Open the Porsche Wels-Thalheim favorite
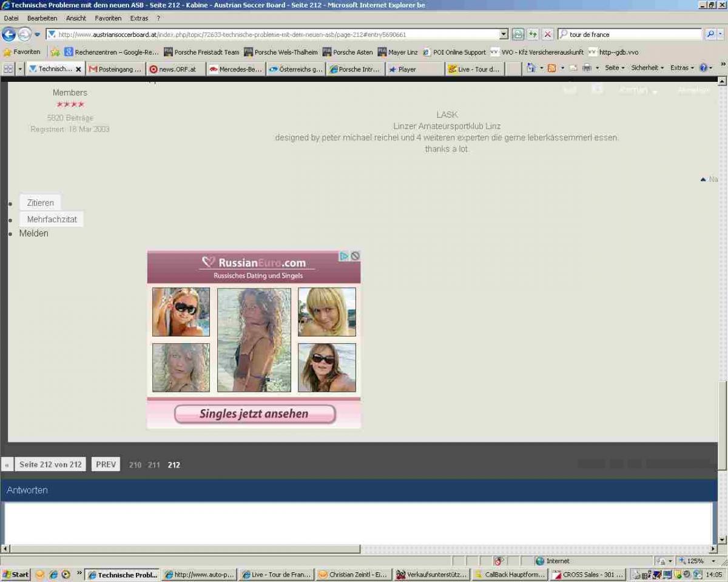Viewport: 728px width, 582px height. pyautogui.click(x=281, y=52)
